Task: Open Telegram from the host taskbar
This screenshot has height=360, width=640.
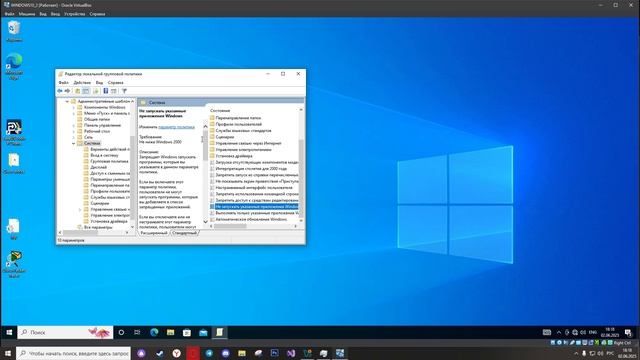Action: pos(209,353)
